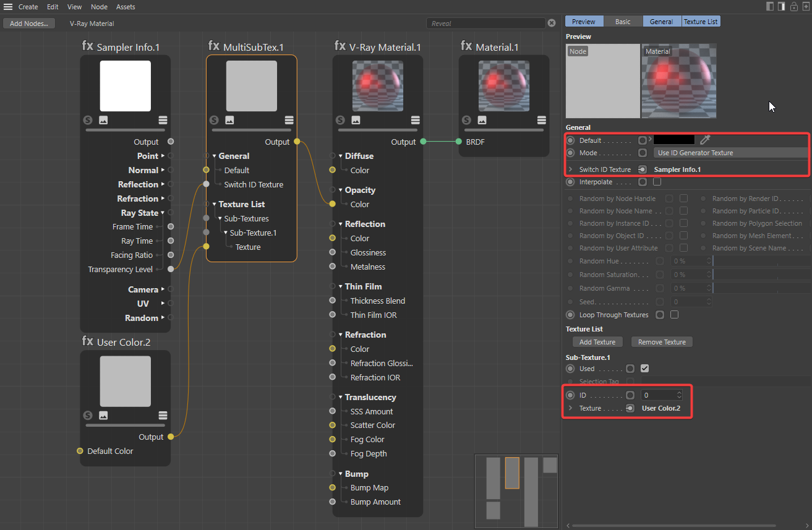Open the Edit menu
Image resolution: width=812 pixels, height=530 pixels.
click(53, 7)
